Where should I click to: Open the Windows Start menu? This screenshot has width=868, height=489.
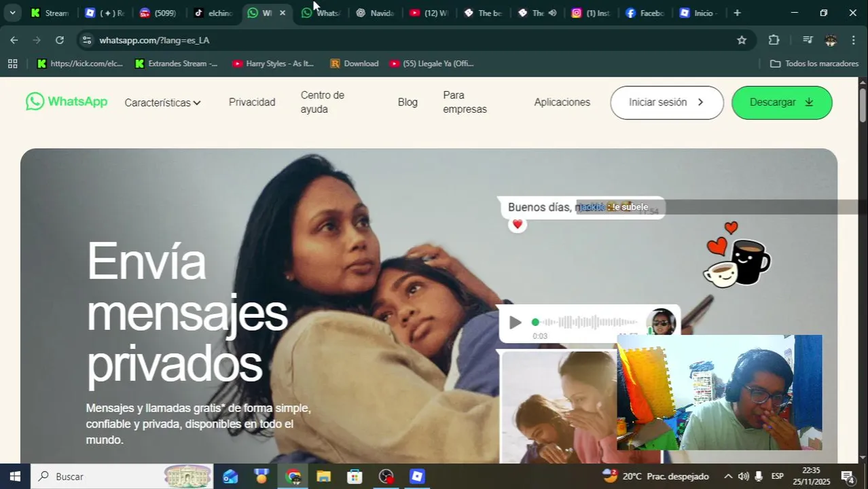click(x=15, y=476)
